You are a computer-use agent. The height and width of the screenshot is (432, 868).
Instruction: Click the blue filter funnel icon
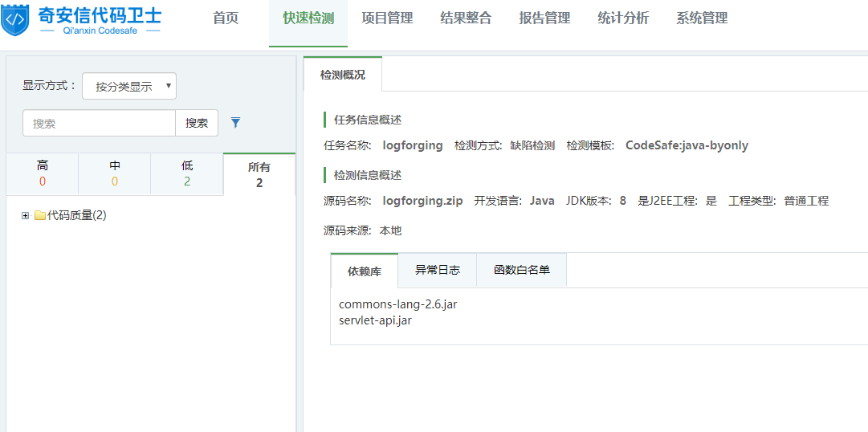click(x=235, y=123)
